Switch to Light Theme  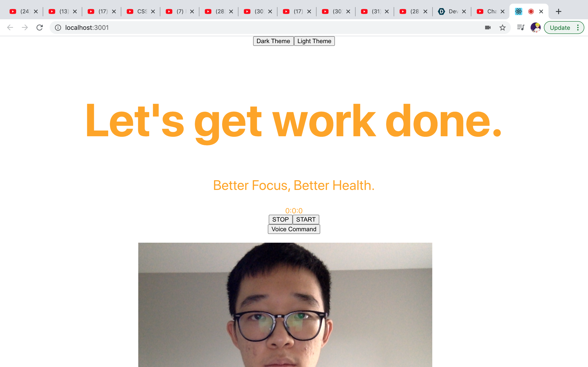(314, 41)
